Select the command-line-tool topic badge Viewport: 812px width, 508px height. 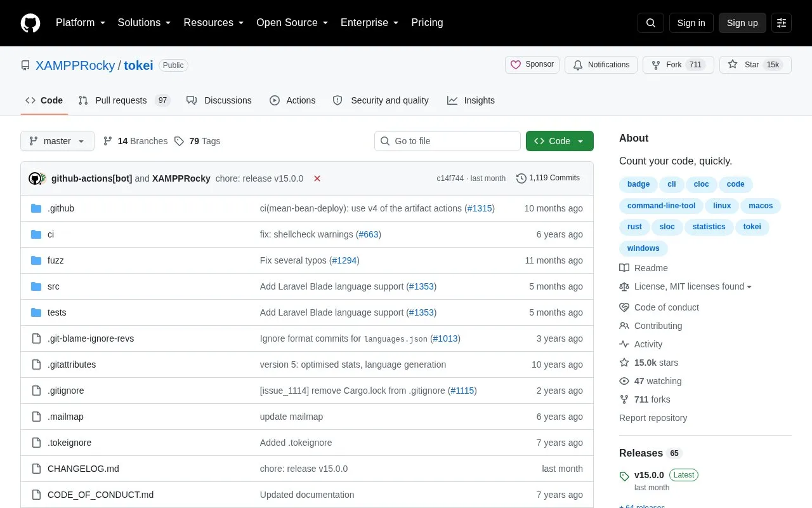[661, 206]
